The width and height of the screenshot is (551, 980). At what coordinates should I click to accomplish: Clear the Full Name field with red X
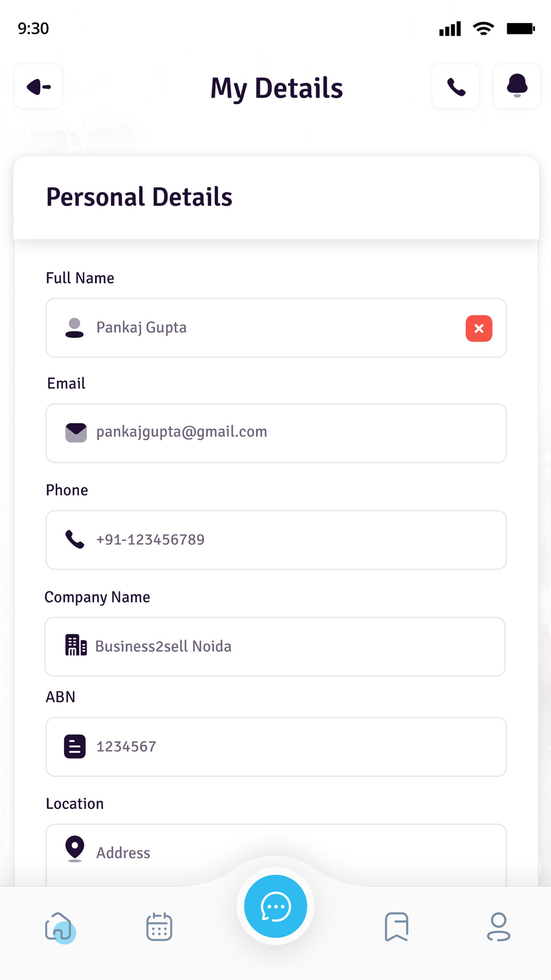(479, 329)
